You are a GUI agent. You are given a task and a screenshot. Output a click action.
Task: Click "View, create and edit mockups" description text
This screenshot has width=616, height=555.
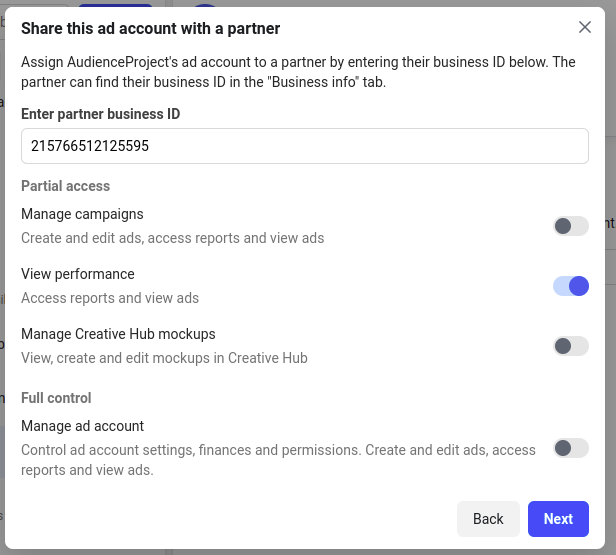coord(164,358)
